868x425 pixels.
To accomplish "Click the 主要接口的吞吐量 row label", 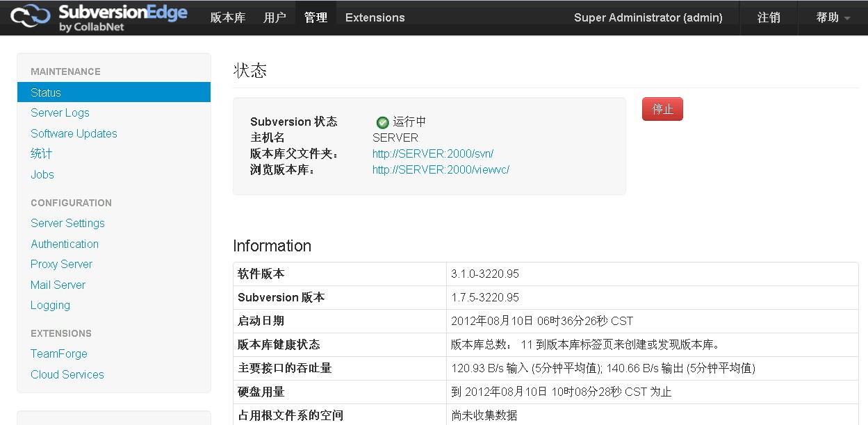I will tap(285, 368).
